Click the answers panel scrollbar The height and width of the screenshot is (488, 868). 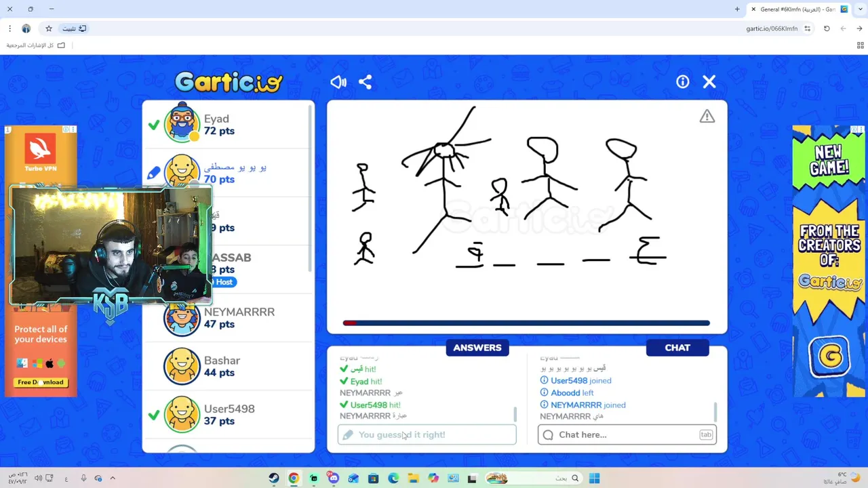point(515,413)
